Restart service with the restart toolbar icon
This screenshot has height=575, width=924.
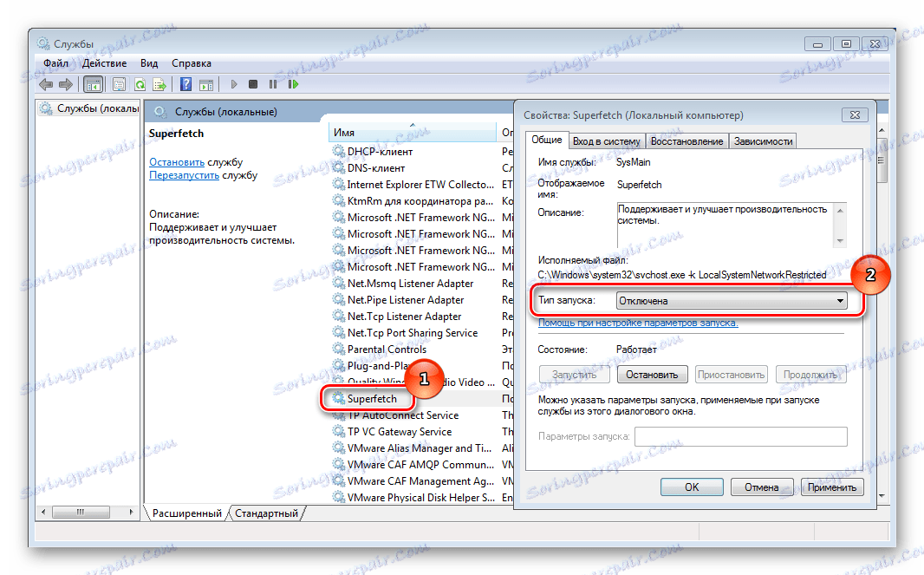[293, 84]
